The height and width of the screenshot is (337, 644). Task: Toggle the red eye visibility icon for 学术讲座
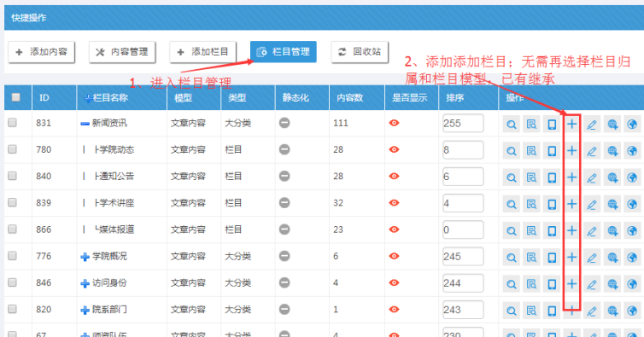click(x=394, y=203)
